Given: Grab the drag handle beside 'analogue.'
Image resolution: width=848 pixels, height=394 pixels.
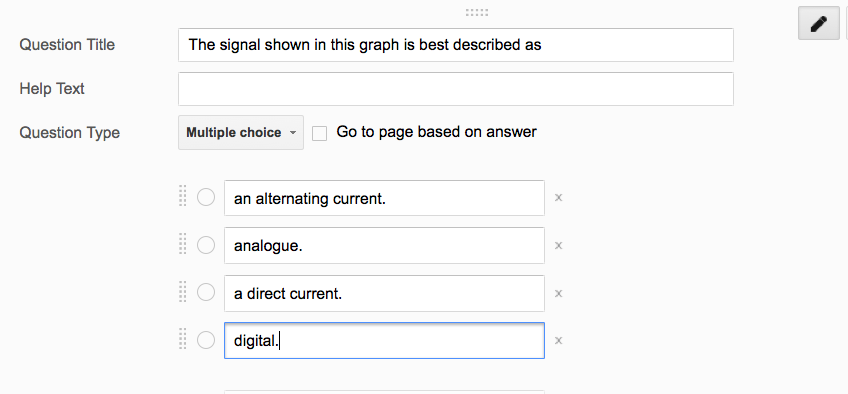Looking at the screenshot, I should pos(182,243).
